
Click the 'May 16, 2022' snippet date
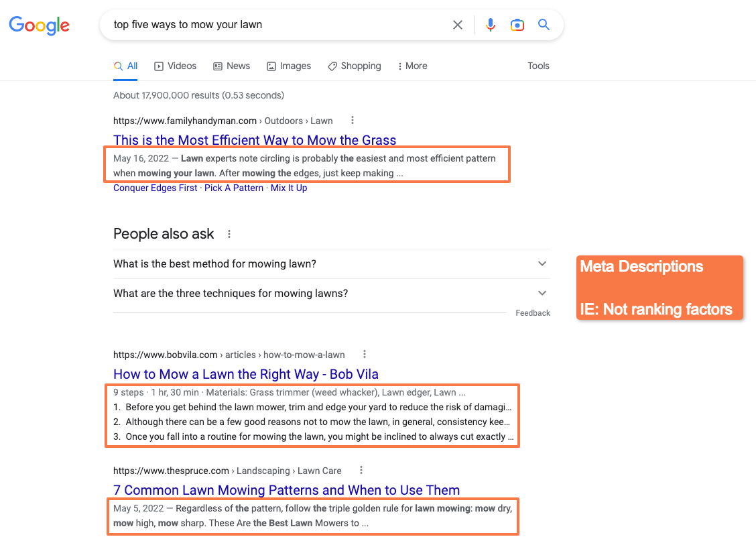[x=141, y=159]
